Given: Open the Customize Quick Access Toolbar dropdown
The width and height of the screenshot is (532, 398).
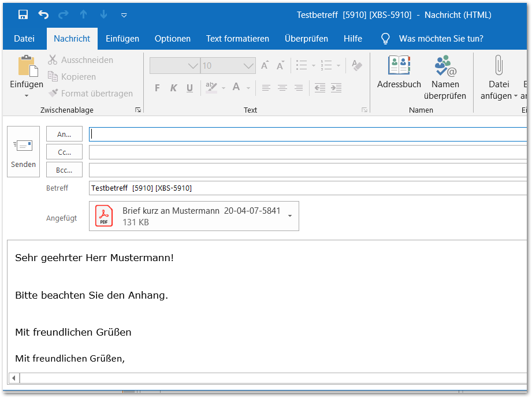Looking at the screenshot, I should coord(124,15).
